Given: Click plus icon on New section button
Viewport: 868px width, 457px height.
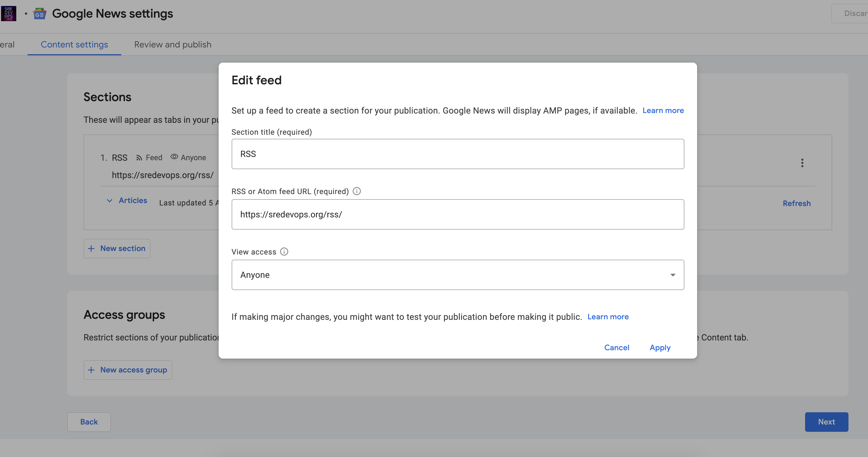Looking at the screenshot, I should 91,249.
